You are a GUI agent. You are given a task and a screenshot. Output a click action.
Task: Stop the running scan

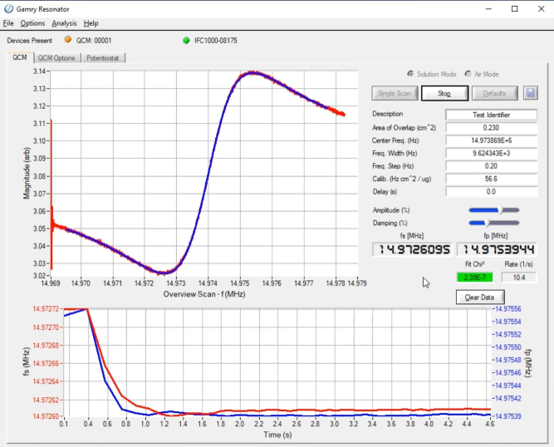(444, 93)
